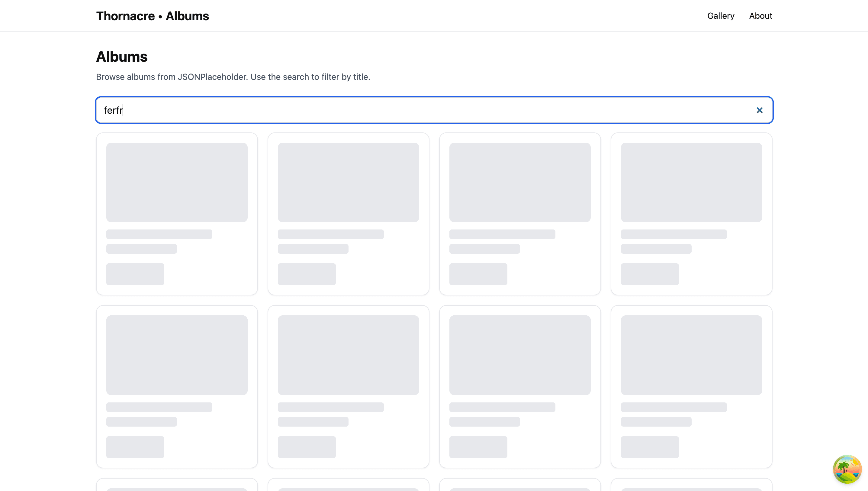This screenshot has width=868, height=491.
Task: Click the title placeholder bar in third top-row card
Action: 502,234
